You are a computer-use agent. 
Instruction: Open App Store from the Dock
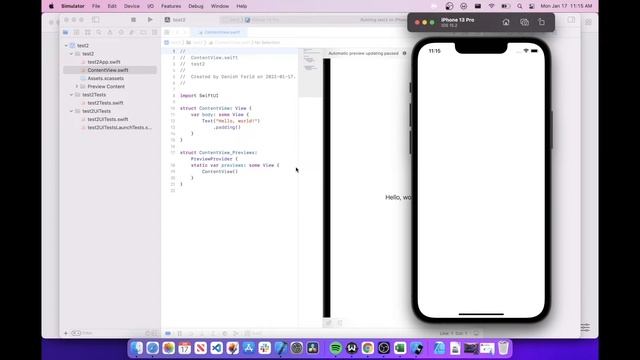pyautogui.click(x=249, y=348)
